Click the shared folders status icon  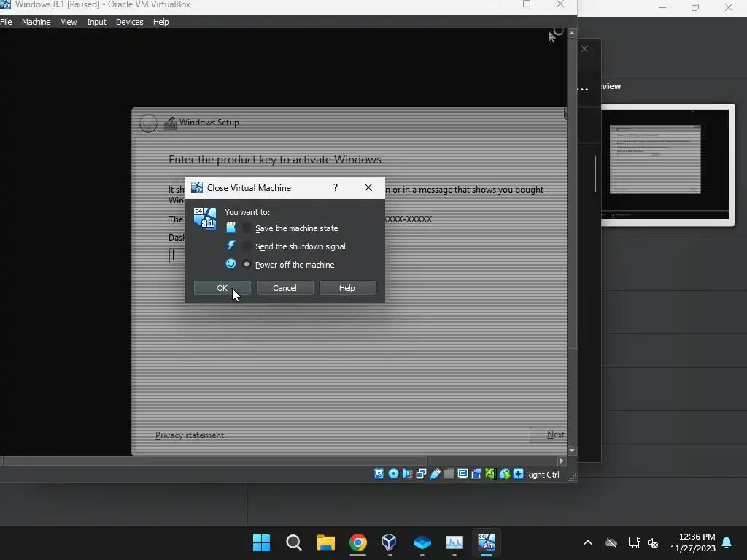click(x=449, y=474)
